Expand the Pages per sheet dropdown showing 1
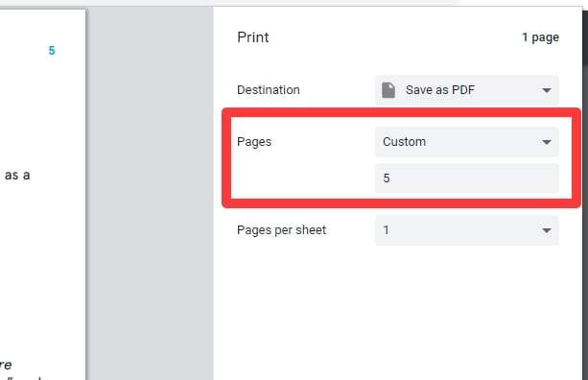 tap(467, 230)
